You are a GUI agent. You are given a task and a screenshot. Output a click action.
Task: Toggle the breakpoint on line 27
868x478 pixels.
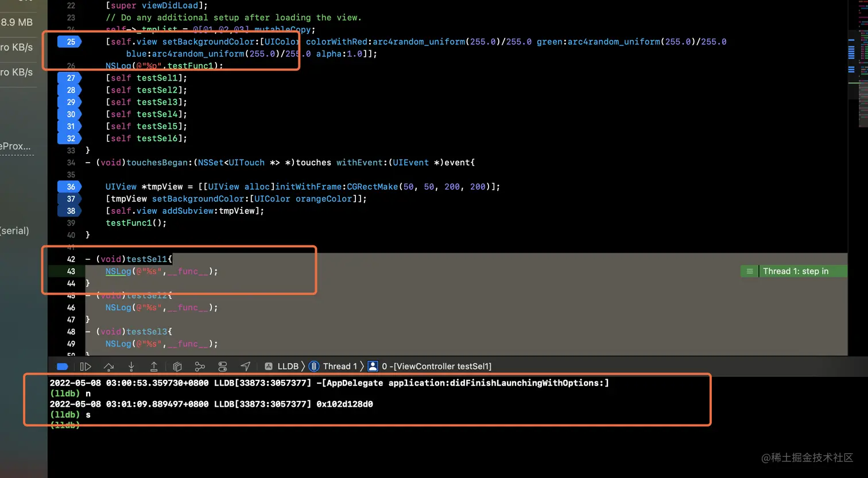pos(70,78)
